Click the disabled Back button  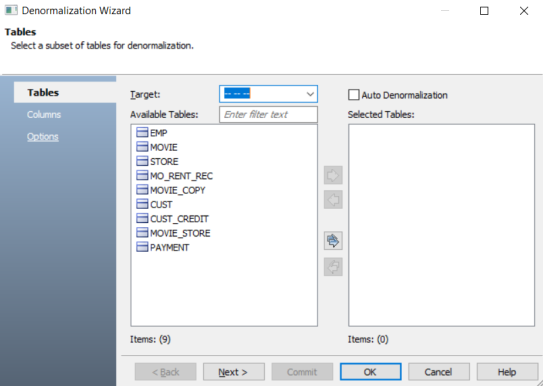tap(166, 372)
